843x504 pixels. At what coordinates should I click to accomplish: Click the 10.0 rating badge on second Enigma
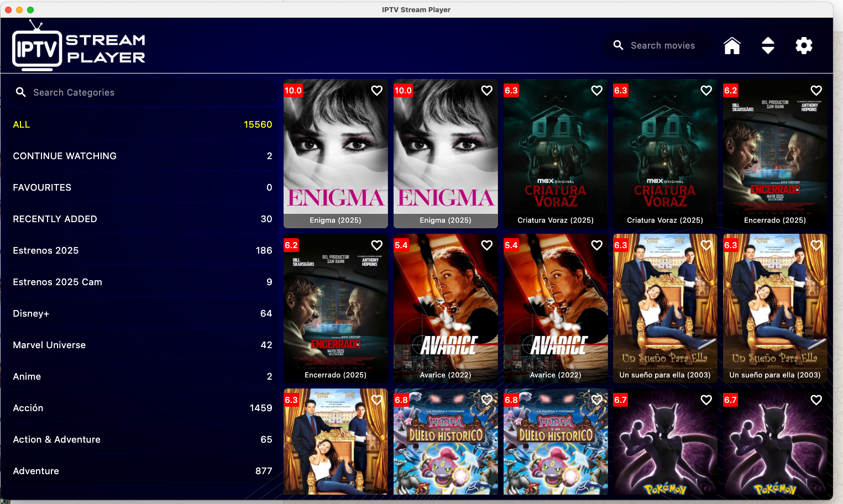(403, 91)
